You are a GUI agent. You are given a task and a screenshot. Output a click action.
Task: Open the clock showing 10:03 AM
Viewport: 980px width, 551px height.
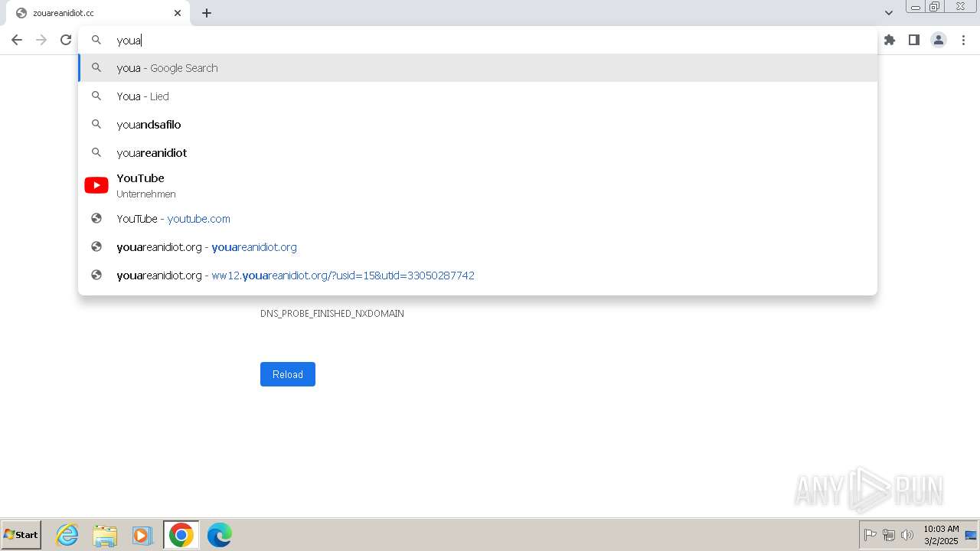pyautogui.click(x=941, y=535)
